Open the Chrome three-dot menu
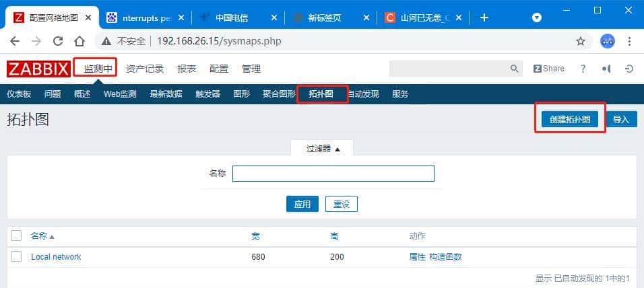 630,41
